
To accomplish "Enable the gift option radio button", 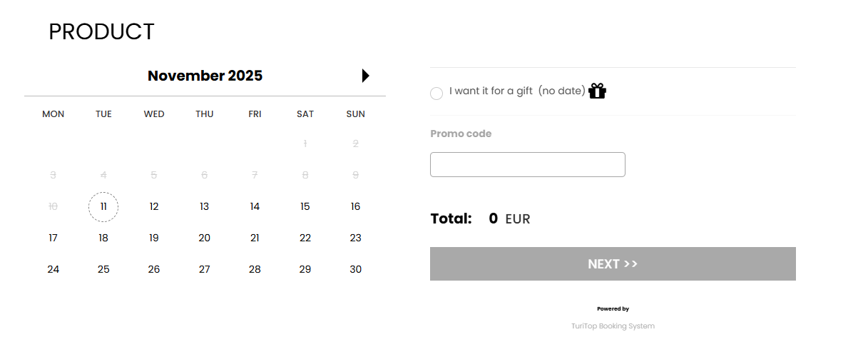I will (436, 94).
